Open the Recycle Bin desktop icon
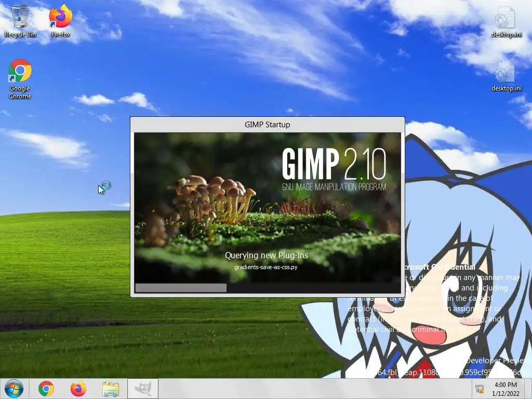The width and height of the screenshot is (532, 399). [x=20, y=20]
